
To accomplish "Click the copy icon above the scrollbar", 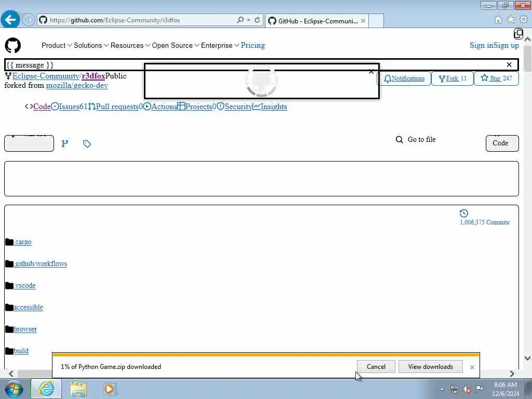I will 518,34.
